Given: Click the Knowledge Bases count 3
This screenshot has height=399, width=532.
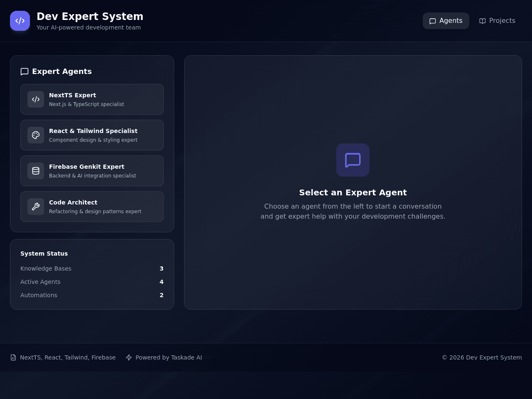Looking at the screenshot, I should point(162,268).
